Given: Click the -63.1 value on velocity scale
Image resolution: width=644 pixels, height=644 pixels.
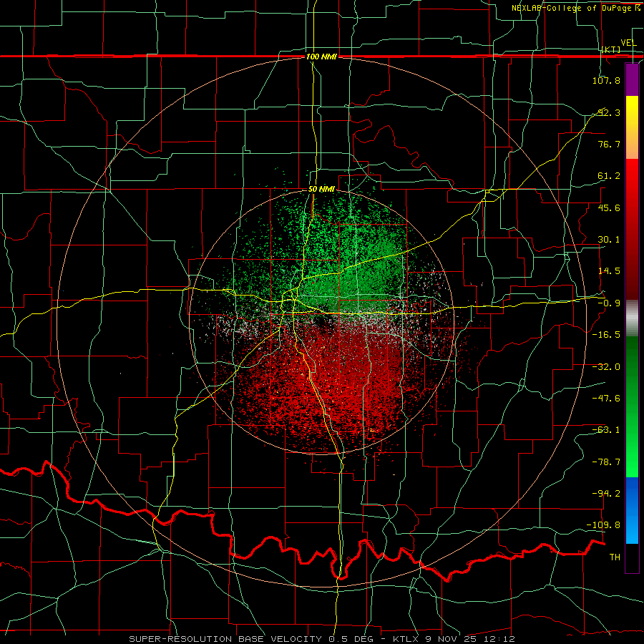Looking at the screenshot, I should (606, 430).
